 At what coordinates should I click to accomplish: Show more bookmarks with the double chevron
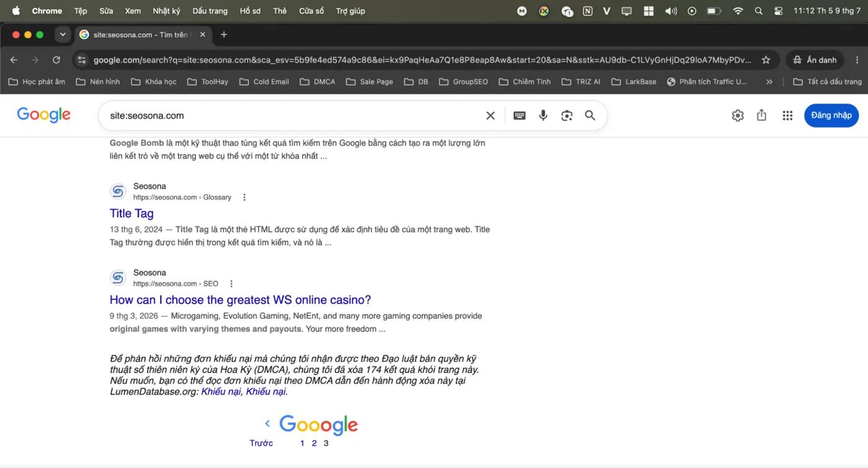pyautogui.click(x=769, y=82)
